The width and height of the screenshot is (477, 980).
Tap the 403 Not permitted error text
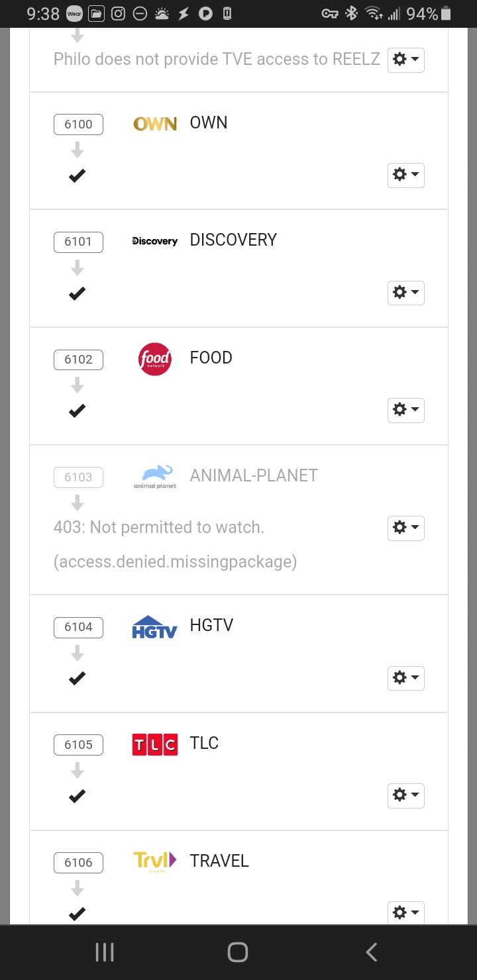click(159, 528)
